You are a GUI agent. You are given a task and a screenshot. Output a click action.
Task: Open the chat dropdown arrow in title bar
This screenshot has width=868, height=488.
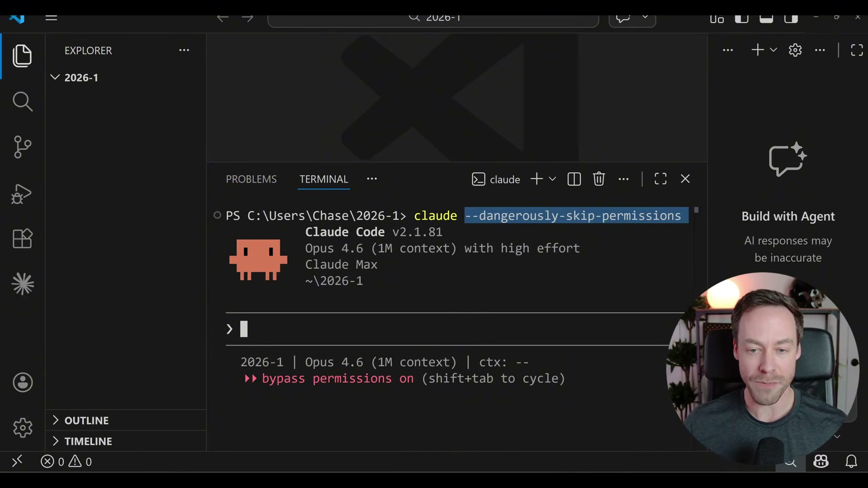[645, 18]
